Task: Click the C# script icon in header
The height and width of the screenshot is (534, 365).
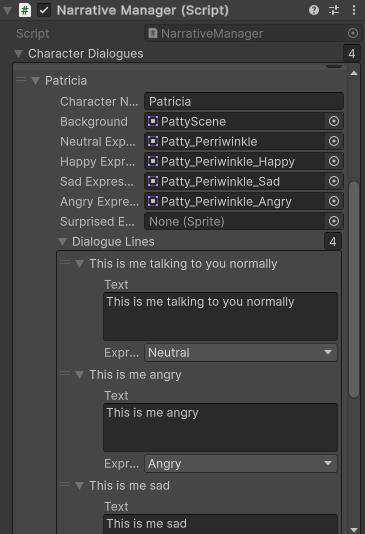Action: 25,10
